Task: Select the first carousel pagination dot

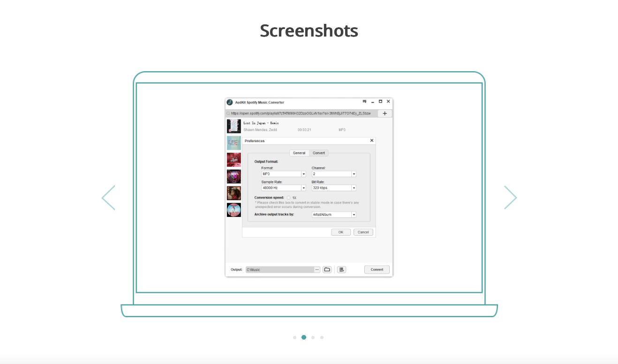Action: click(x=294, y=337)
